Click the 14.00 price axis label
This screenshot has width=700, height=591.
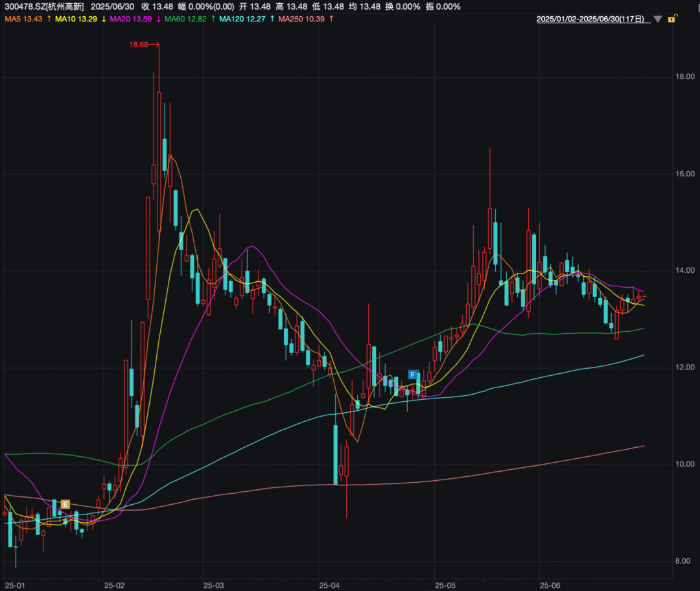[685, 270]
